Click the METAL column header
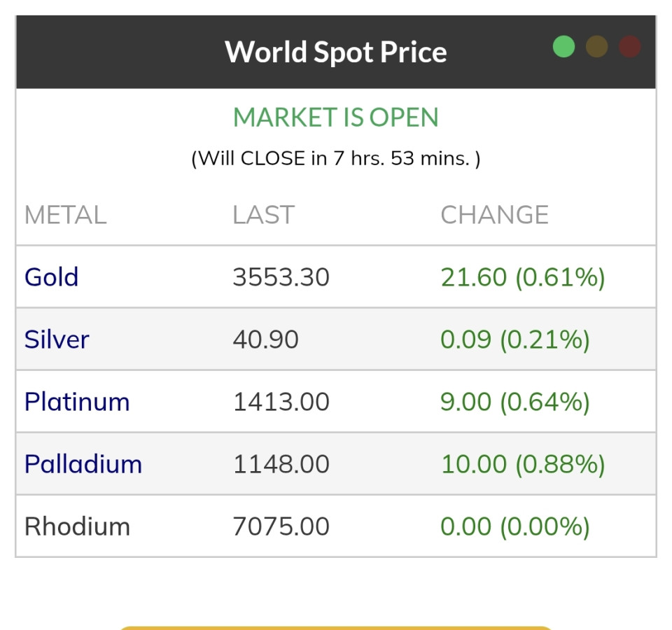The image size is (672, 630). click(65, 215)
